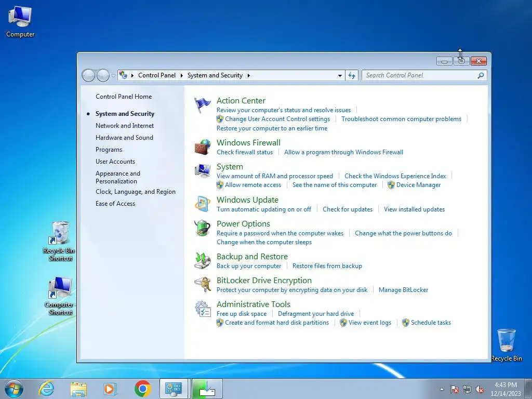Screen dimensions: 532x399
Task: Expand the arrow before Control Panel breadcrumb
Action: [132, 75]
